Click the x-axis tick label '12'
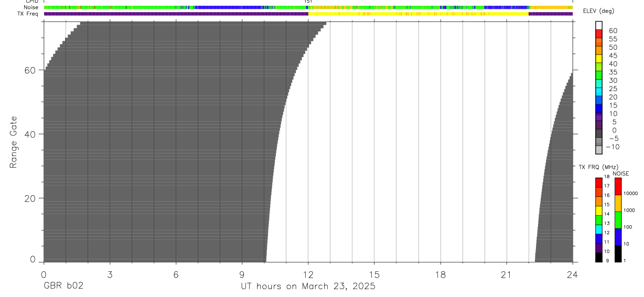The image size is (644, 297). [x=308, y=274]
